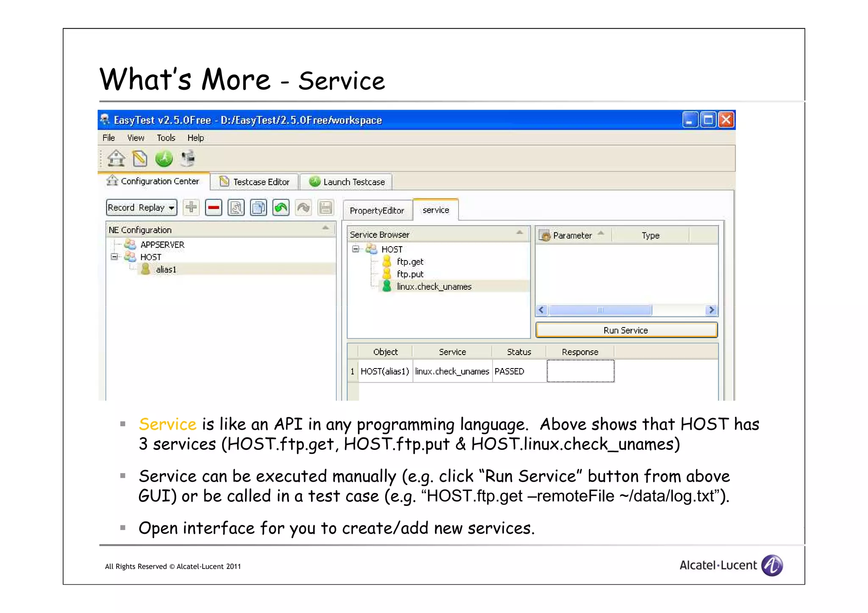Open the Record Replay dropdown
This screenshot has height=613, width=868.
[142, 208]
